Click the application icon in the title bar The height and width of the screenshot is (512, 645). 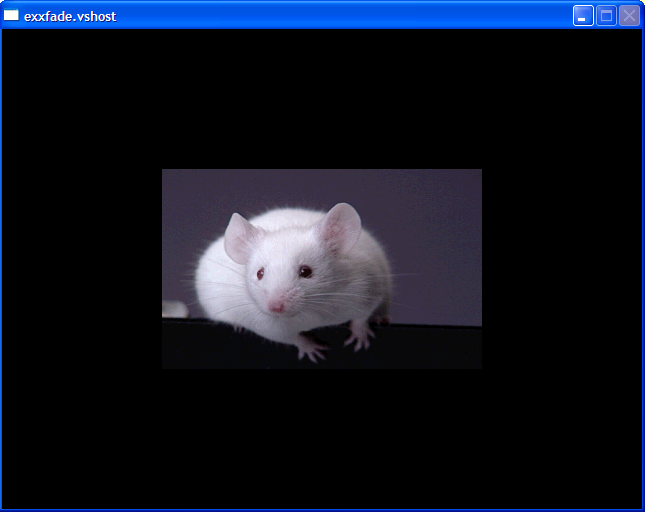tap(12, 15)
